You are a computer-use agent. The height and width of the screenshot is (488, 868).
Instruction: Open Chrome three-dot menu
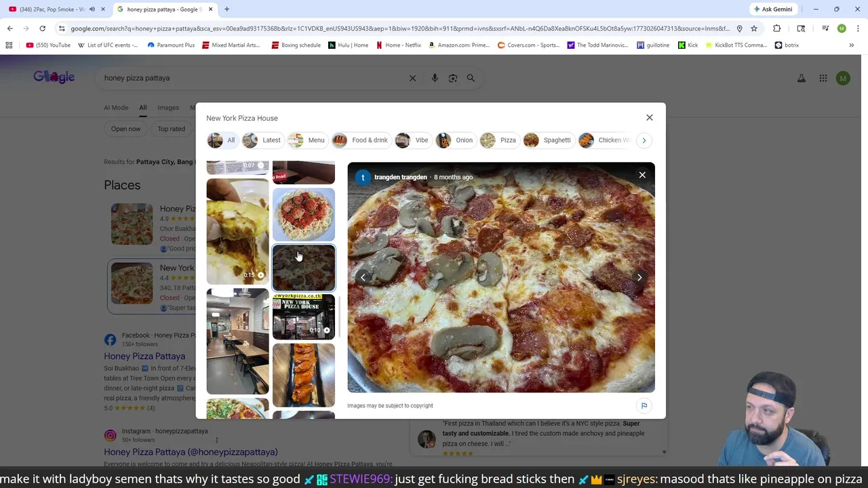click(x=857, y=28)
